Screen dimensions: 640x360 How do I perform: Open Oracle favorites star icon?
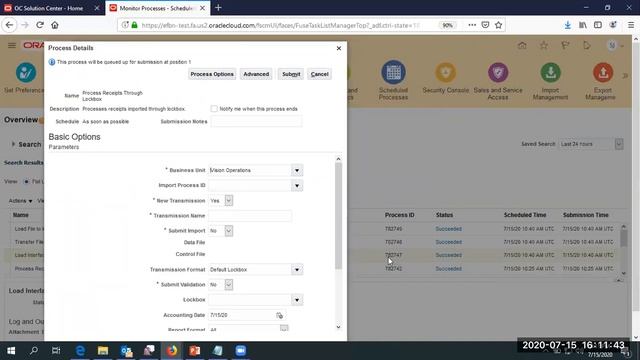(544, 46)
